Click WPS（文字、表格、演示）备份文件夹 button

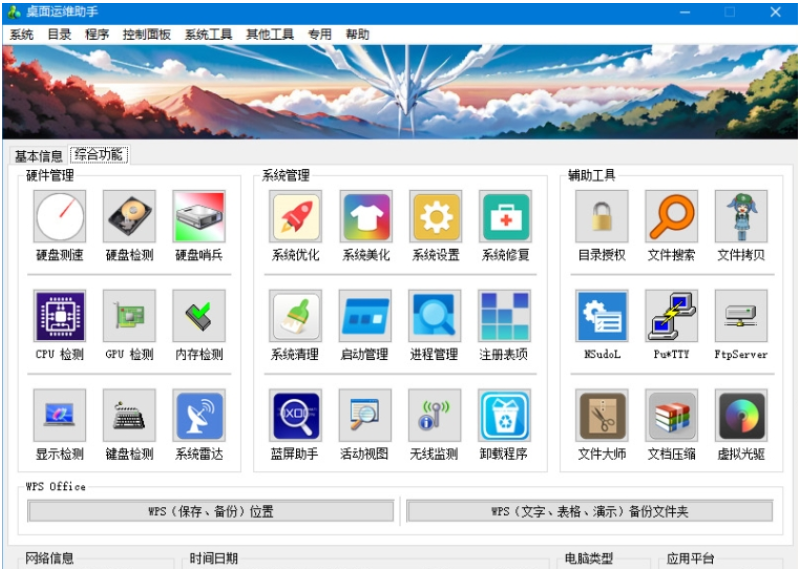click(590, 511)
